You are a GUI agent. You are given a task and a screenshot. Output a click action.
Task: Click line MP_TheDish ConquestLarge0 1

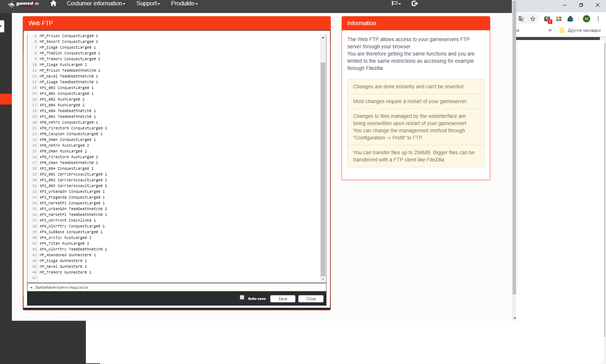[70, 53]
